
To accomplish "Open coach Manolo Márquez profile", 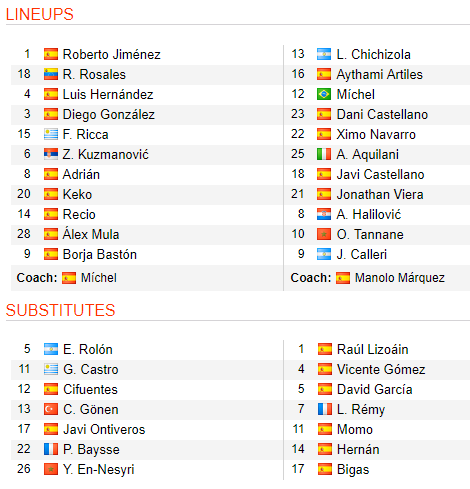I will (400, 278).
